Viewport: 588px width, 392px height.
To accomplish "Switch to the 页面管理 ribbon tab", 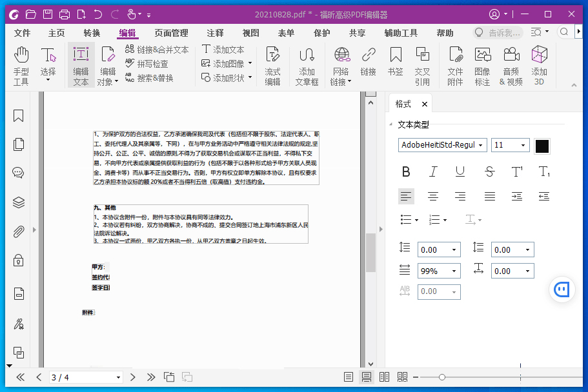I will coord(170,32).
